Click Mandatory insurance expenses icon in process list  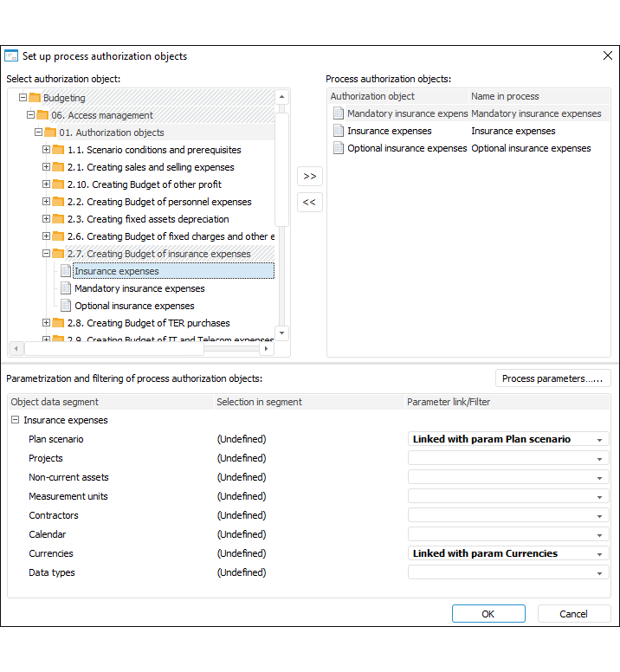(x=339, y=113)
